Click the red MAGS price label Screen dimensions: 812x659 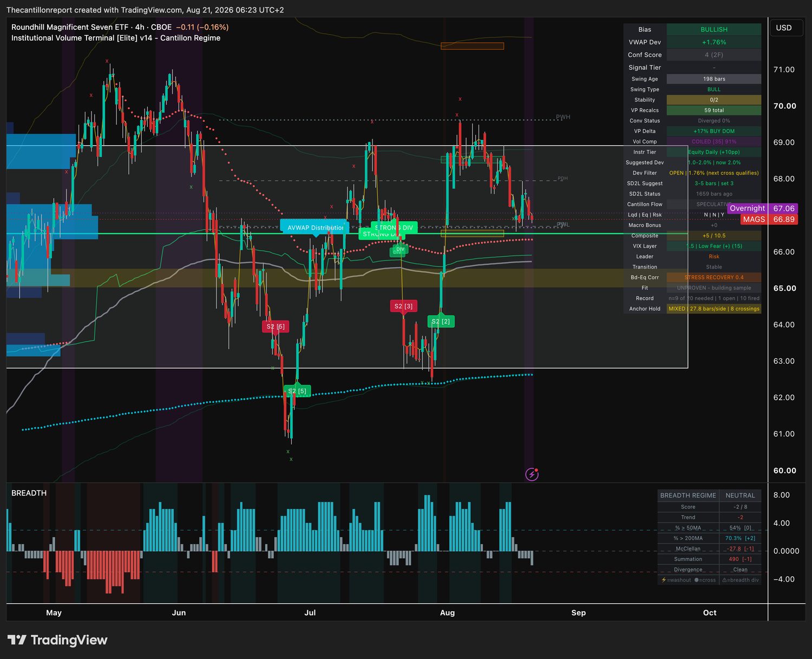coord(769,219)
